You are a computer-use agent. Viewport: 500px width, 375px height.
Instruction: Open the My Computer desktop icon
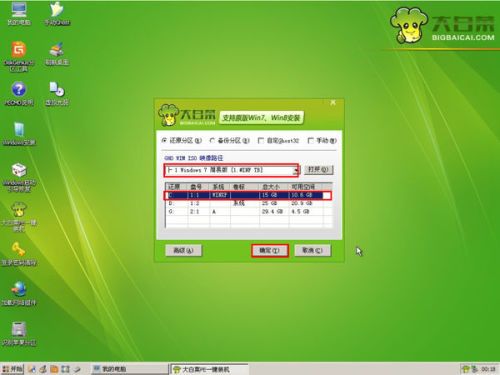(19, 13)
